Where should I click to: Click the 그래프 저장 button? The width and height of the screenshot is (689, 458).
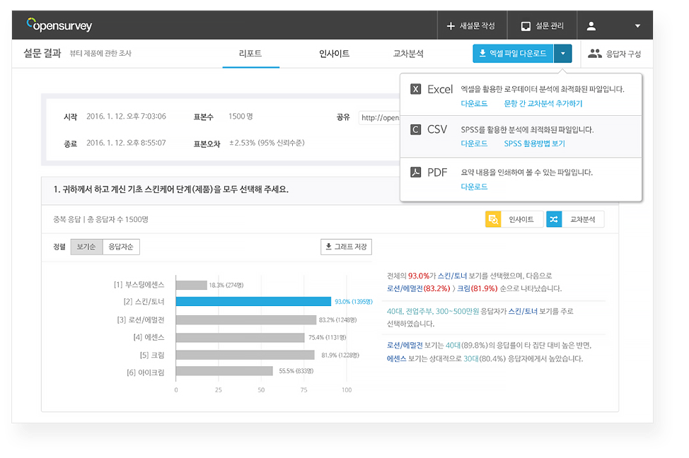click(x=346, y=247)
